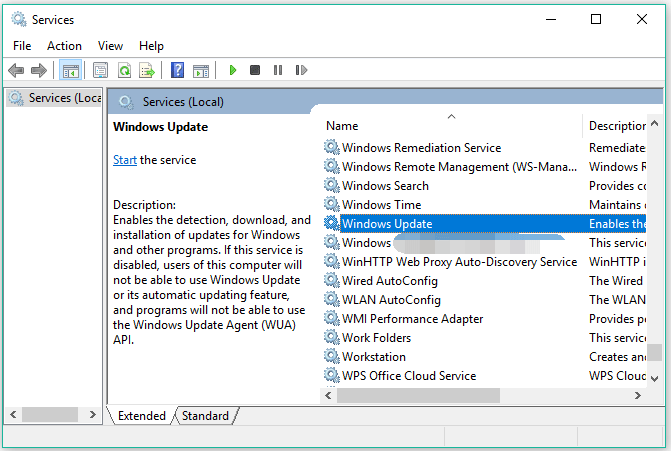Click services list horizontal scroll-right arrow
This screenshot has width=671, height=451.
pos(638,395)
